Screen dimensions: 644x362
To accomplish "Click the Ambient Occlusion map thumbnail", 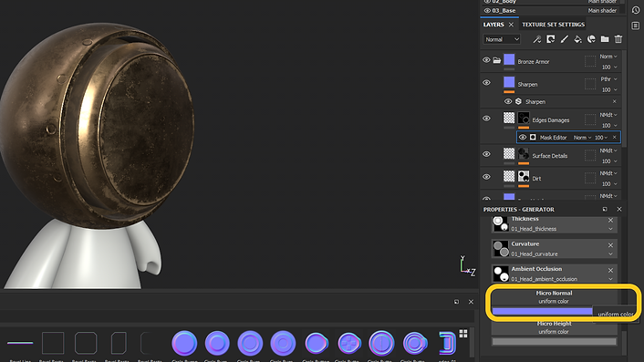I will click(501, 274).
